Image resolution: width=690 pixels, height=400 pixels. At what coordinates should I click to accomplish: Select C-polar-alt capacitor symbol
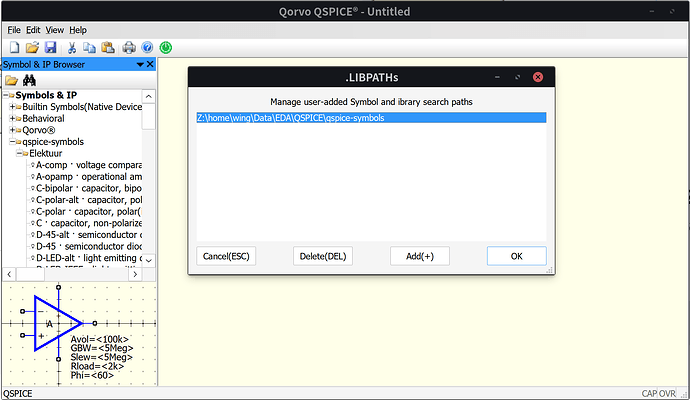(x=89, y=200)
